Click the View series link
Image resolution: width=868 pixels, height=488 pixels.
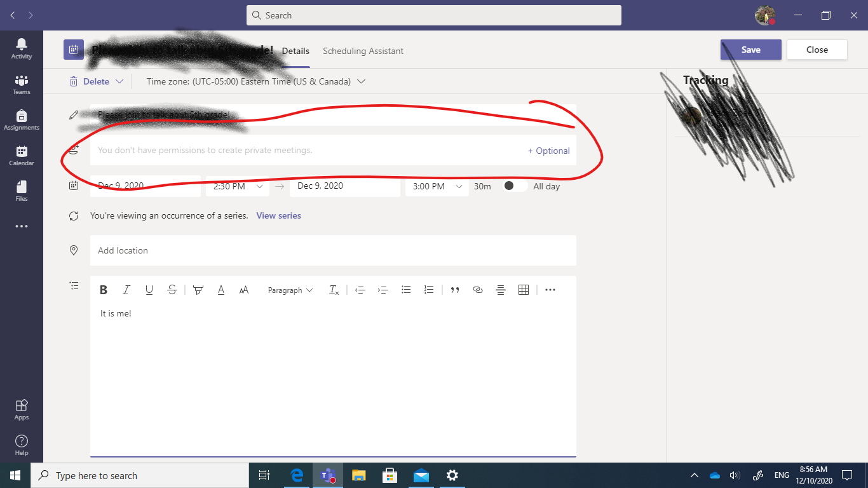pos(278,215)
